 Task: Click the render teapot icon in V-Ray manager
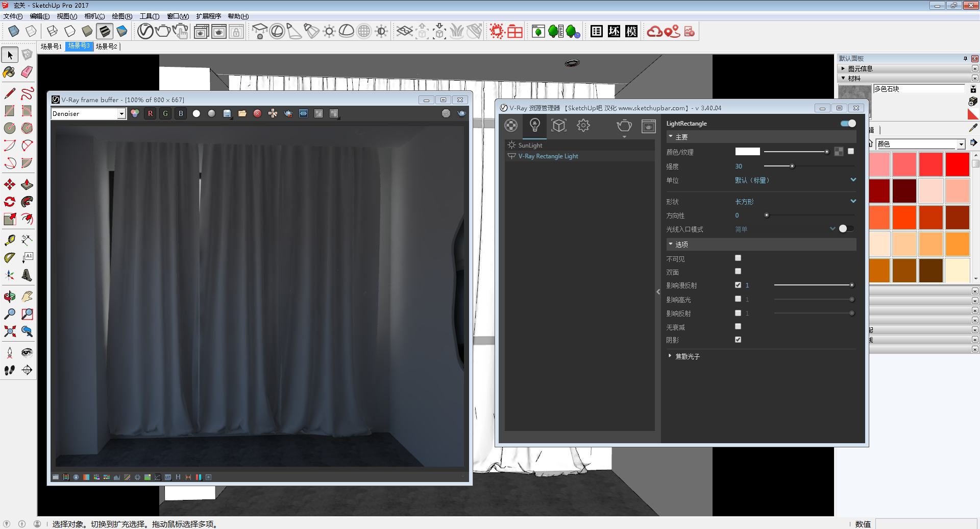pyautogui.click(x=624, y=125)
